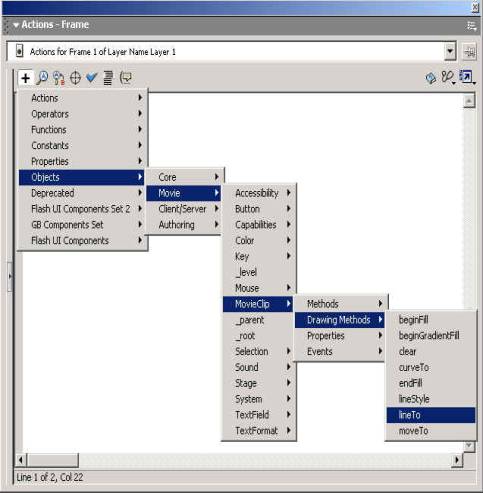The height and width of the screenshot is (493, 483).
Task: Click the Auto Format lines icon
Action: (x=108, y=78)
